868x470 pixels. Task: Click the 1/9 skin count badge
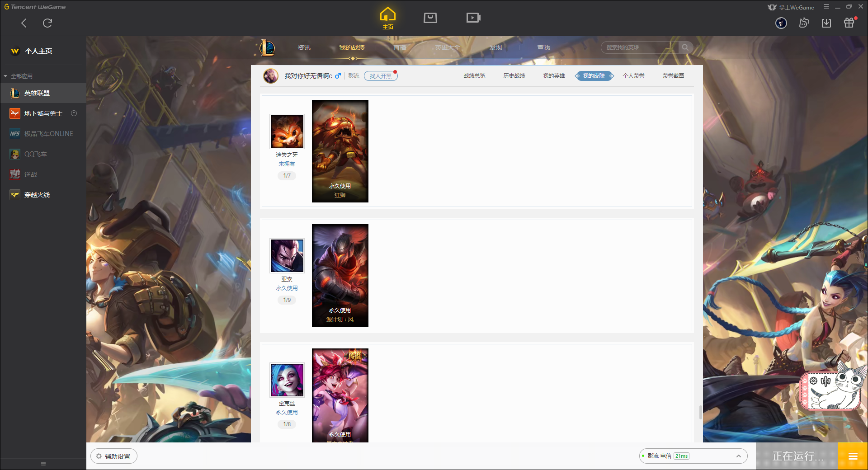coord(287,300)
